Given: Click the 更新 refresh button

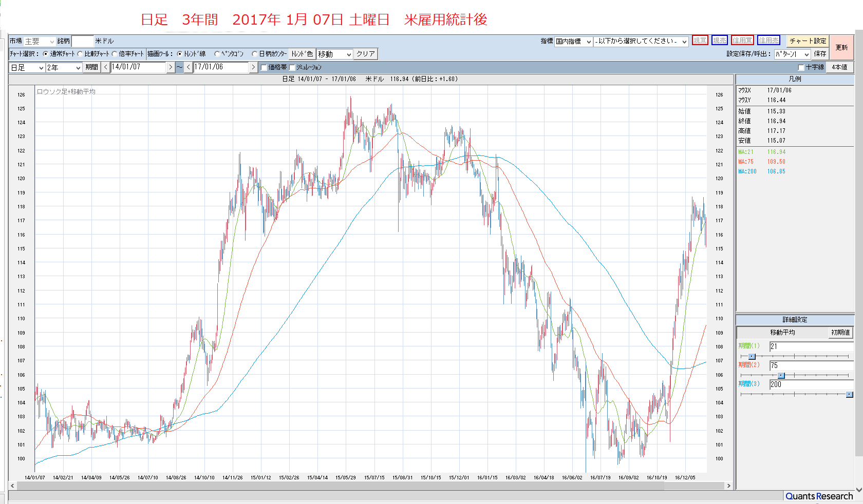Looking at the screenshot, I should 841,47.
